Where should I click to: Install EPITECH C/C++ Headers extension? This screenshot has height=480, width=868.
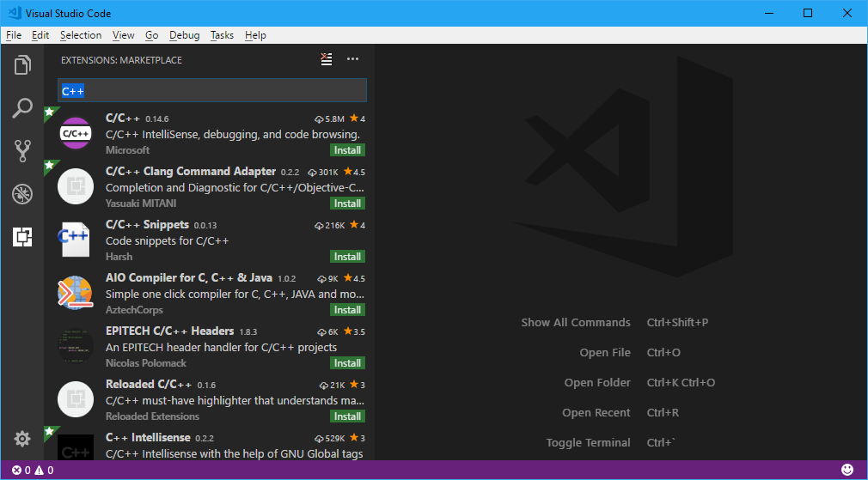(x=348, y=362)
